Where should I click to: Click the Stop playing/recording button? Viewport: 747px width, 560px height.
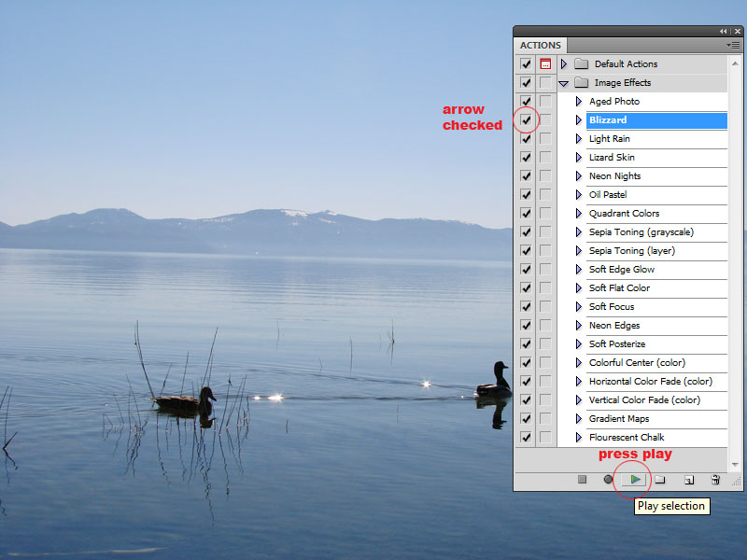coord(582,479)
